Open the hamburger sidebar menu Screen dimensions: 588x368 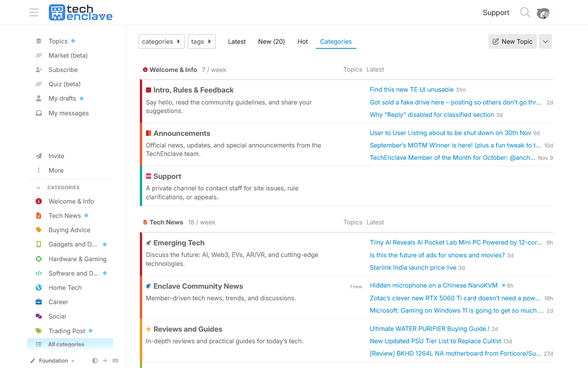pos(34,12)
